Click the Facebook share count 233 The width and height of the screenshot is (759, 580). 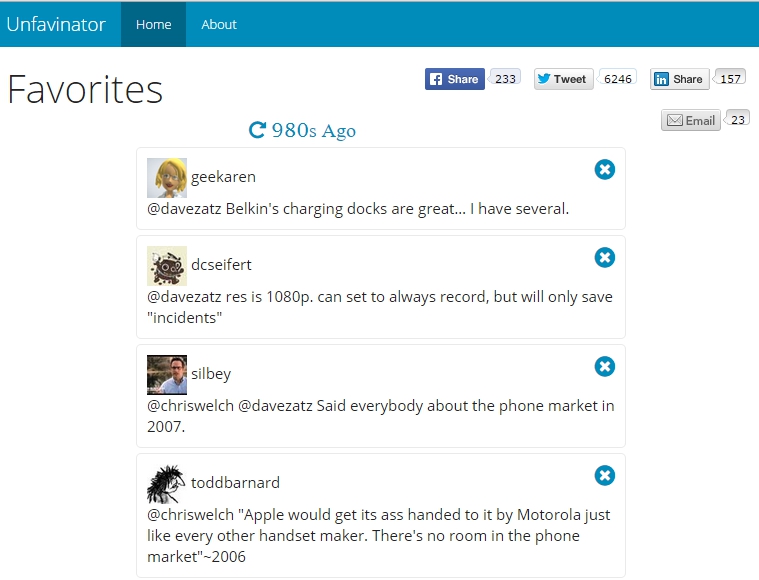tap(504, 78)
